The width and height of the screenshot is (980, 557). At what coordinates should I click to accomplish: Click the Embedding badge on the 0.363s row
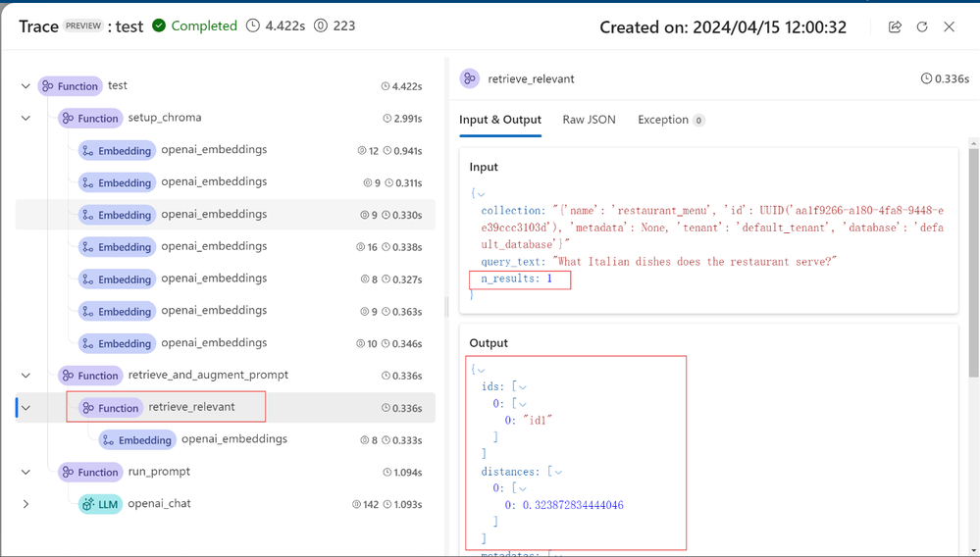(117, 311)
